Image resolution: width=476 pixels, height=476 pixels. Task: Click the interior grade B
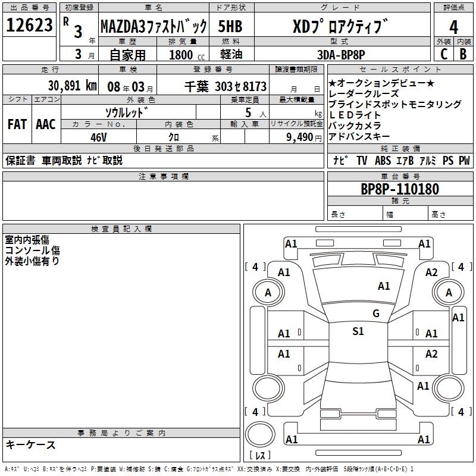[463, 54]
